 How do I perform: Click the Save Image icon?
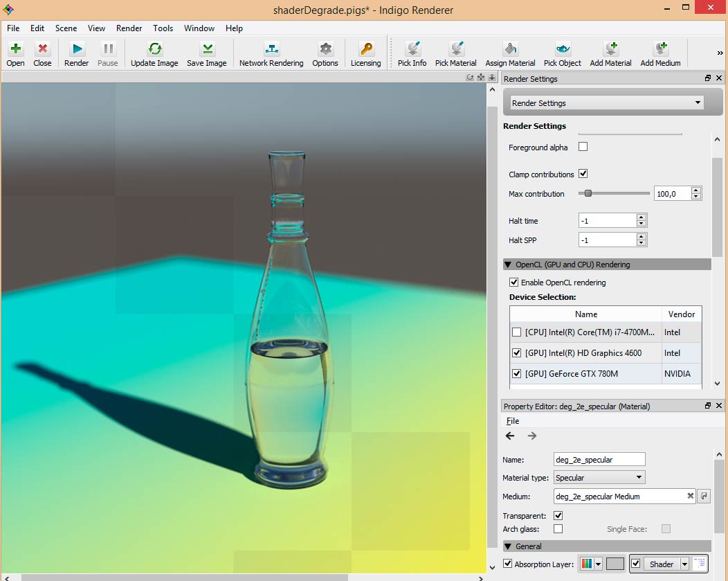pyautogui.click(x=207, y=49)
